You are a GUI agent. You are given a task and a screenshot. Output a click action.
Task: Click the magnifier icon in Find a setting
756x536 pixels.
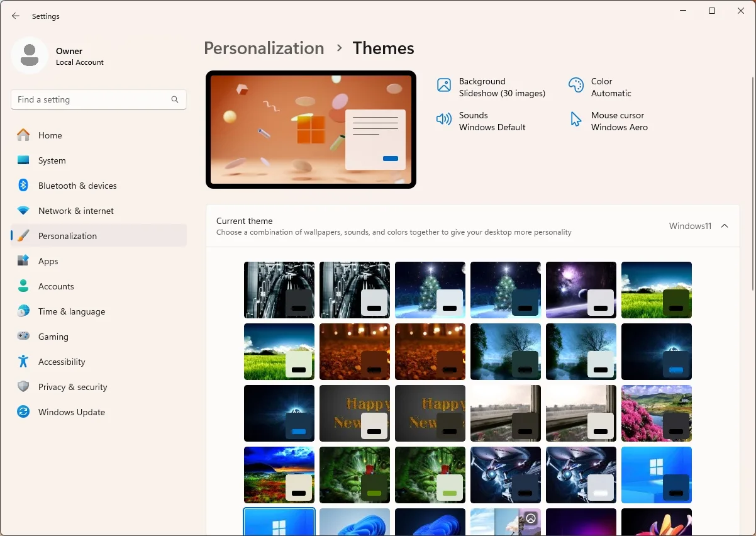(174, 99)
